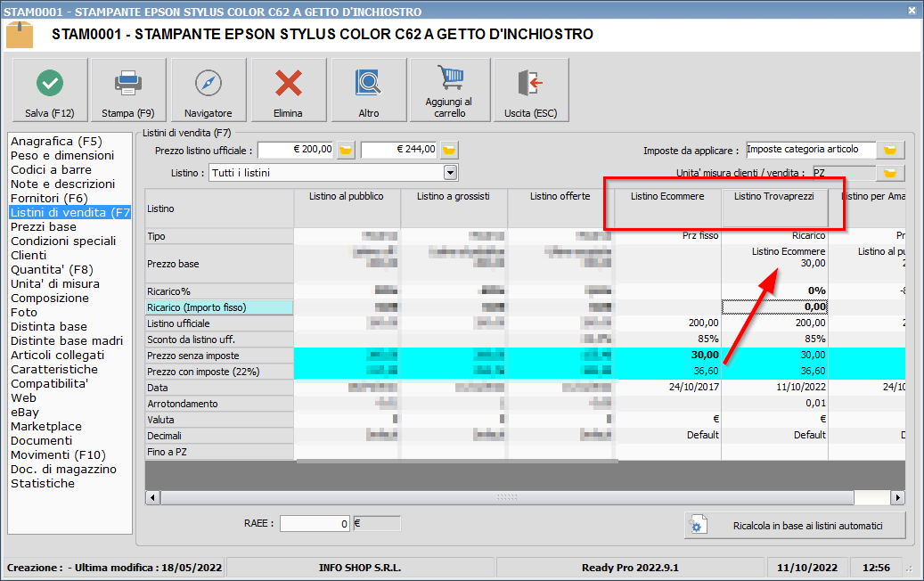The height and width of the screenshot is (581, 924).
Task: Go to Doc. di magazzino
Action: (63, 470)
